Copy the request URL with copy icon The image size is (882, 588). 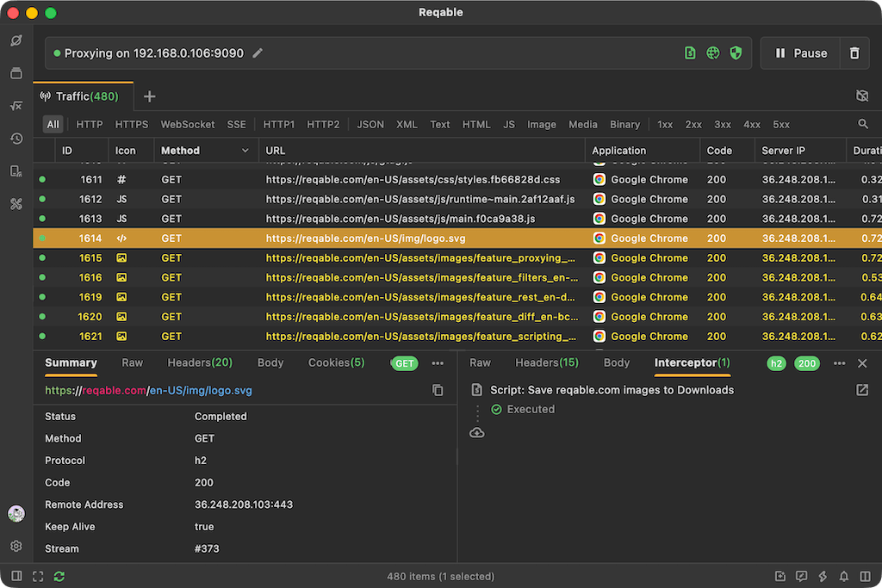[438, 390]
